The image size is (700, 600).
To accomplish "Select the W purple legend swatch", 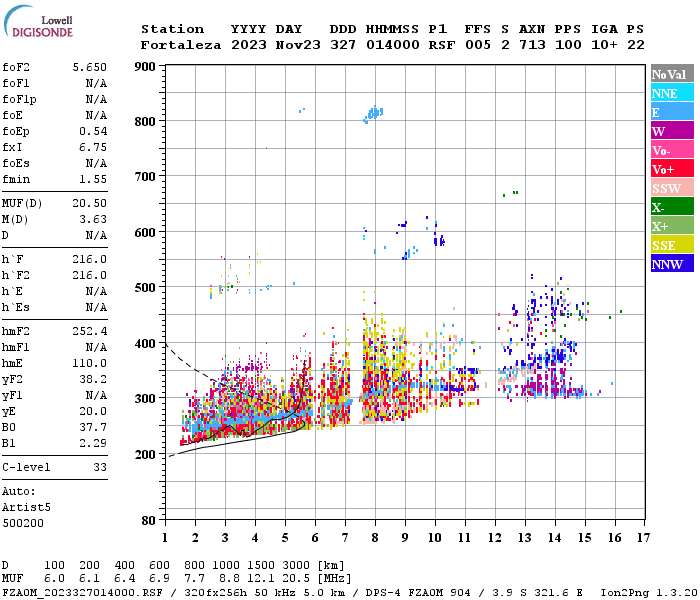I will (x=672, y=131).
